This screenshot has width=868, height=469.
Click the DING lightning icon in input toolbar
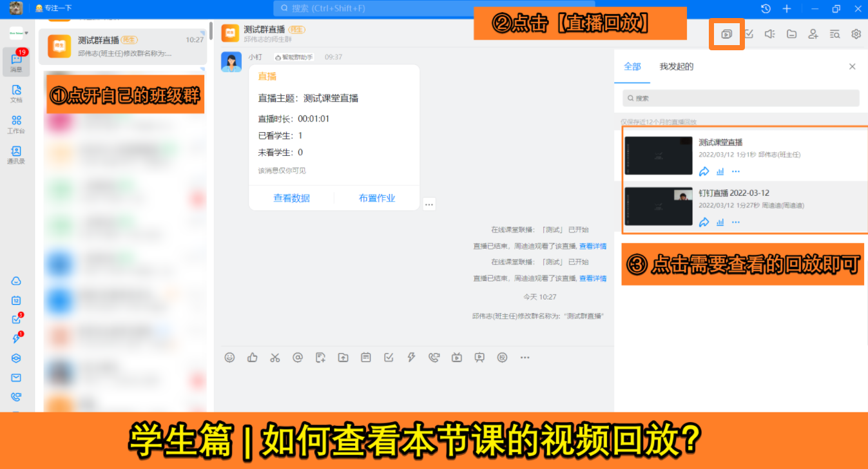pos(411,358)
